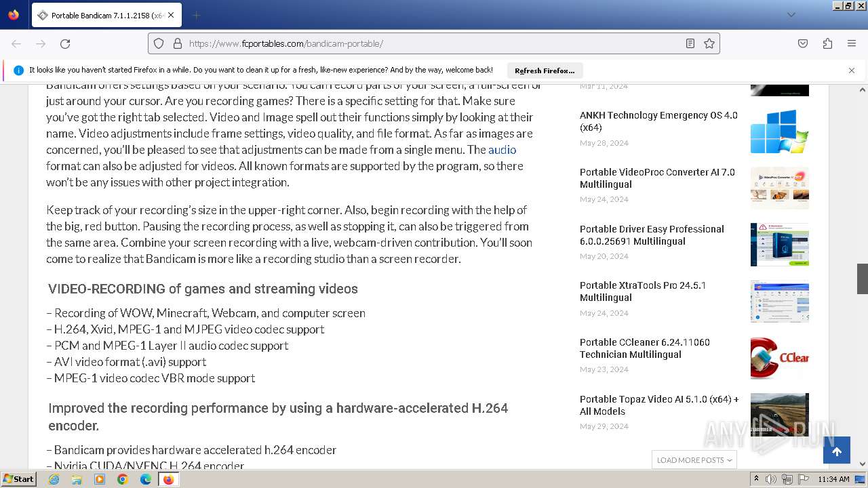Click the volume speaker tray icon
This screenshot has width=868, height=488.
pos(771,479)
